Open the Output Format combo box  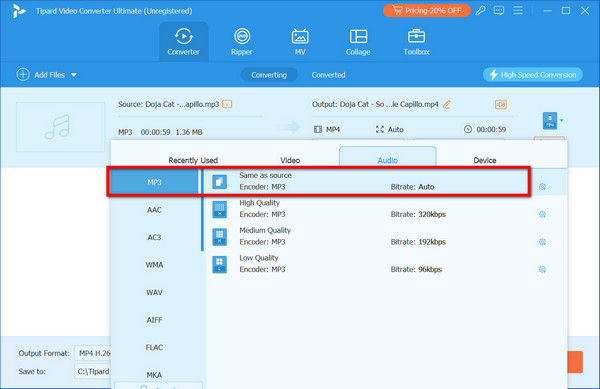(93, 353)
